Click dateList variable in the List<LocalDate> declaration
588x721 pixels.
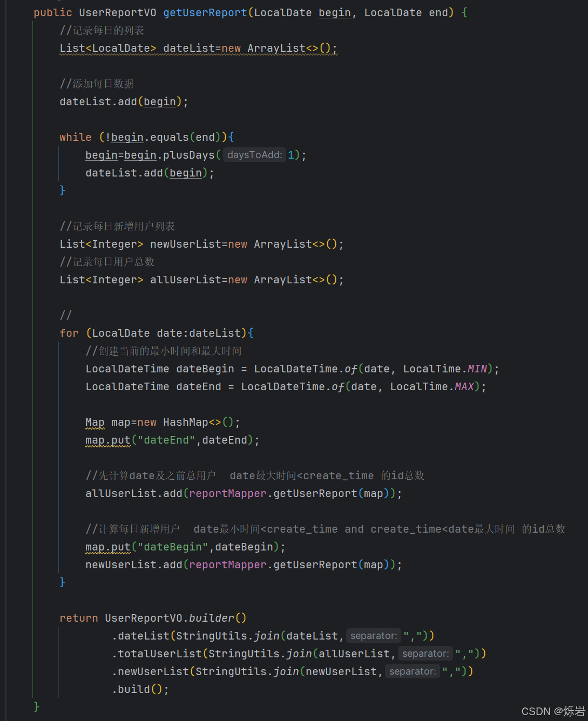189,48
